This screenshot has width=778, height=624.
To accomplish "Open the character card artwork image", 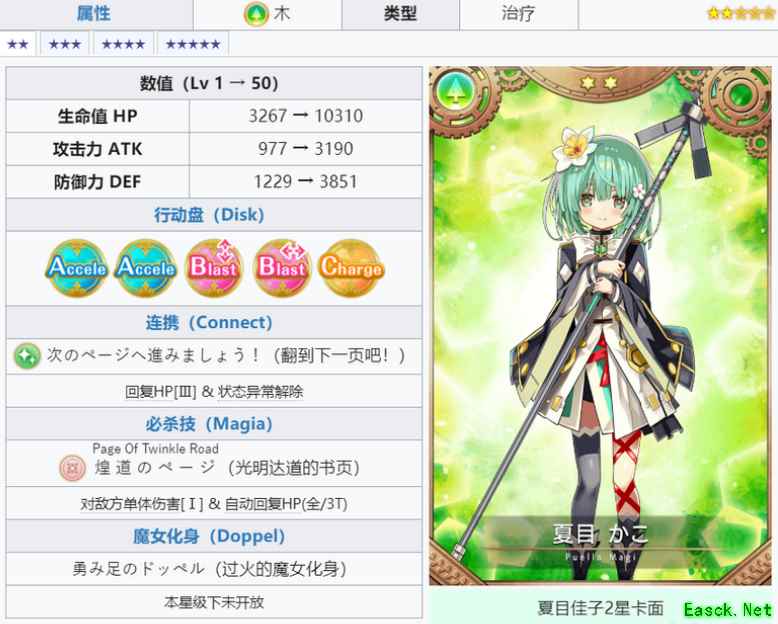I will (600, 326).
